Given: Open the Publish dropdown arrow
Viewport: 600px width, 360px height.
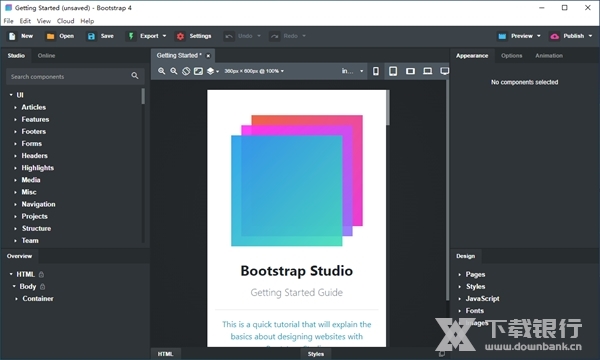Looking at the screenshot, I should pyautogui.click(x=590, y=36).
